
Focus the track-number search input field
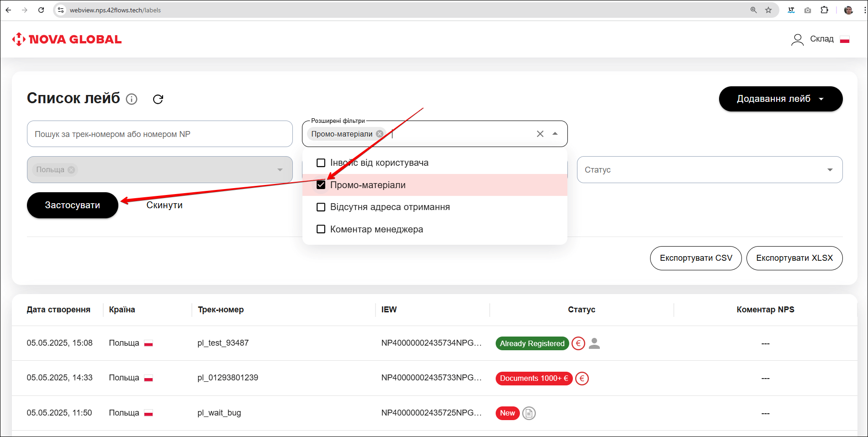159,134
